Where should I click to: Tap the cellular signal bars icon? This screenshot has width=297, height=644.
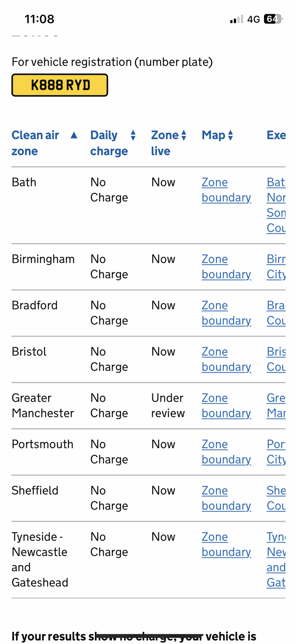click(x=237, y=19)
